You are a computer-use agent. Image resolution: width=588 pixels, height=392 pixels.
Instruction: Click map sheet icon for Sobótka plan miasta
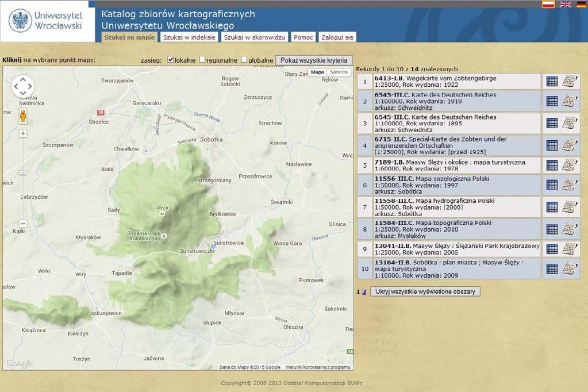point(570,268)
